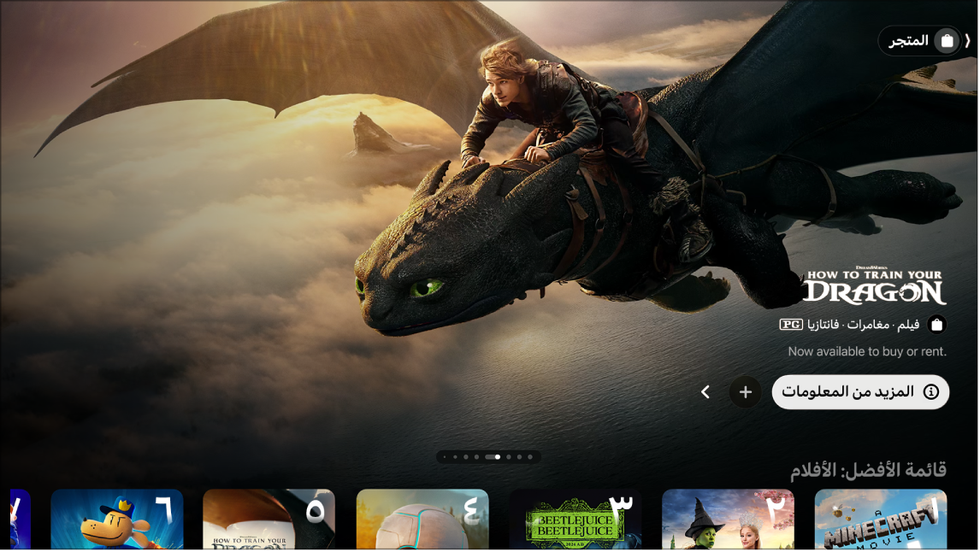Click the info icon in المزيد من المعلومات
Image resolution: width=980 pixels, height=552 pixels.
tap(930, 392)
